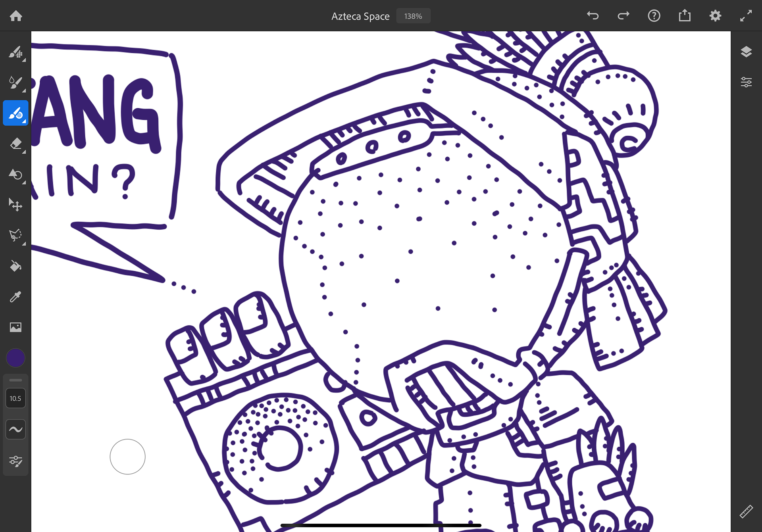
Task: Click the 138% zoom level button
Action: tap(413, 16)
